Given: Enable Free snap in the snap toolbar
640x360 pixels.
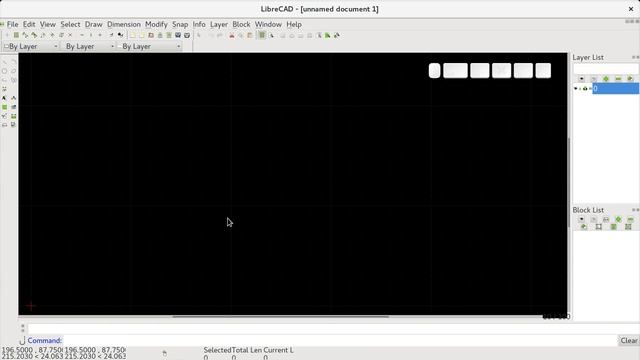Looking at the screenshot, I should tap(7, 35).
